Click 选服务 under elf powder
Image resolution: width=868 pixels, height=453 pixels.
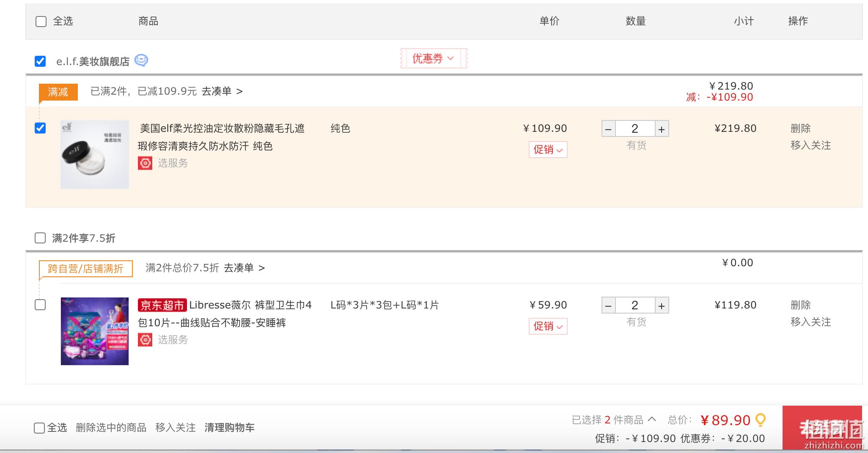pyautogui.click(x=173, y=163)
